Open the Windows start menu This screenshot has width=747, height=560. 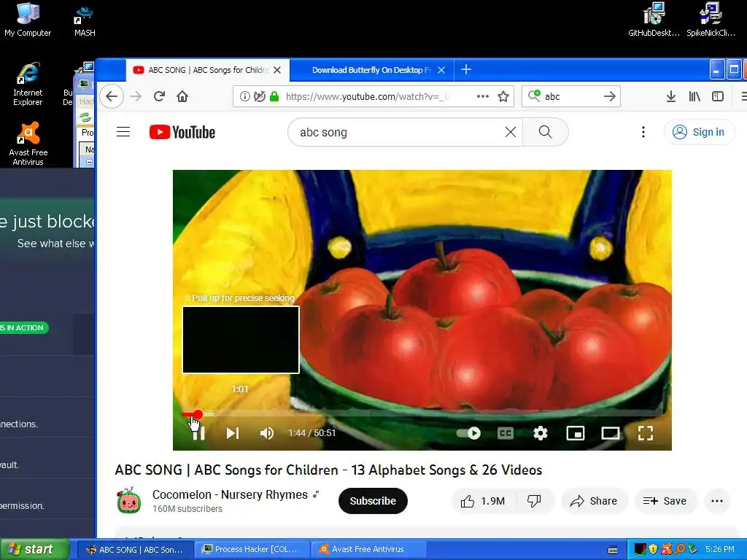tap(35, 549)
